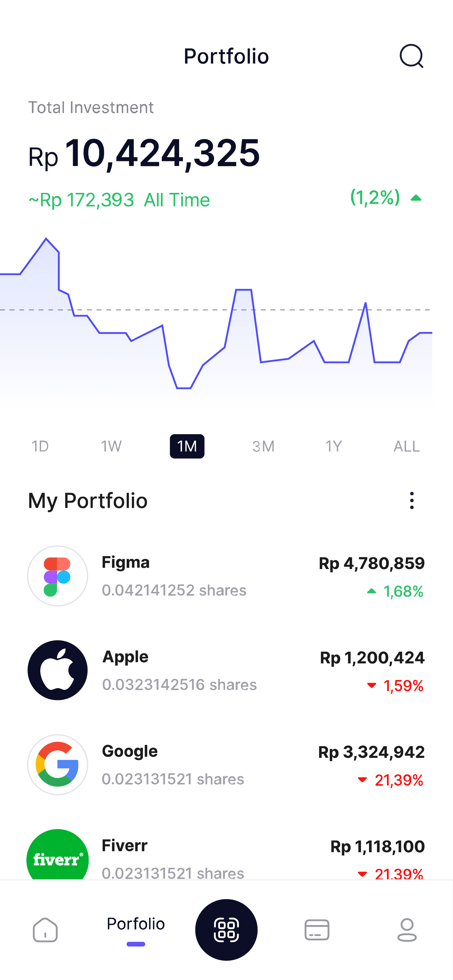The height and width of the screenshot is (980, 453).
Task: Select the 3M chart range
Action: click(263, 446)
